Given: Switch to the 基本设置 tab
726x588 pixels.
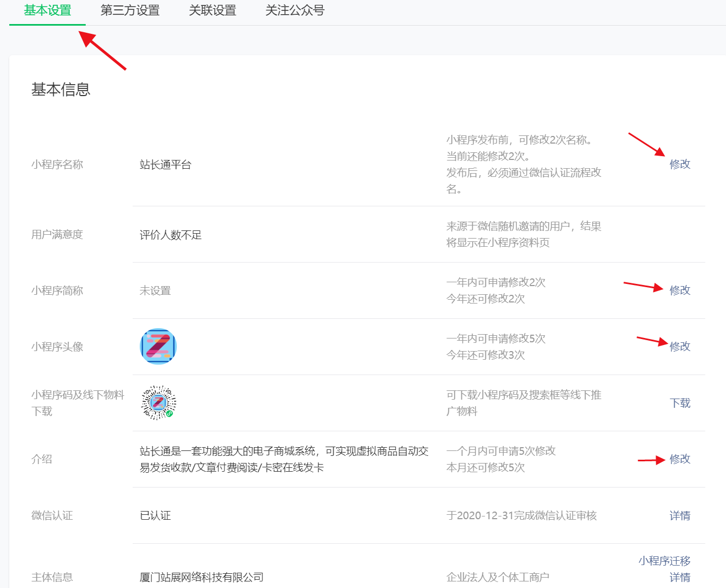Looking at the screenshot, I should pos(47,11).
